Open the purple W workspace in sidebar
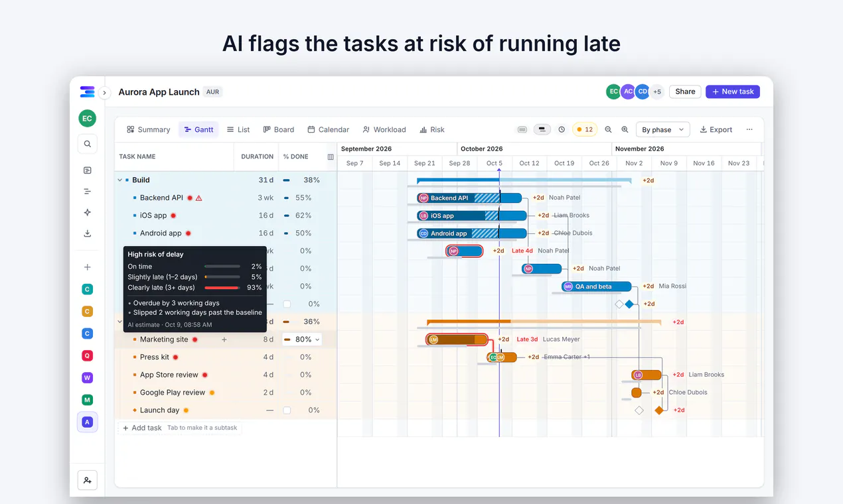843x504 pixels. (87, 378)
